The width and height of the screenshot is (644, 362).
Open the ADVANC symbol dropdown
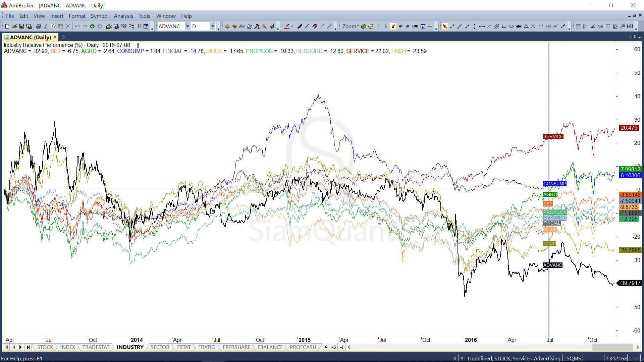(x=187, y=26)
